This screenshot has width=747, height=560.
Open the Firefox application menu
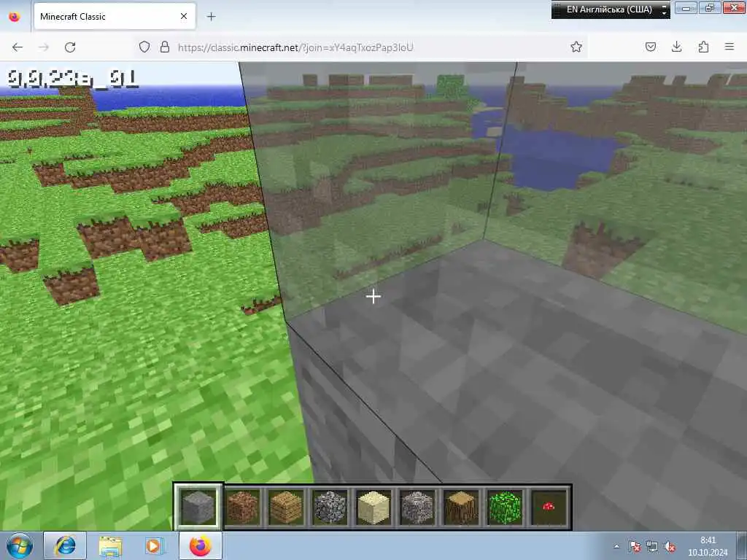(x=729, y=47)
